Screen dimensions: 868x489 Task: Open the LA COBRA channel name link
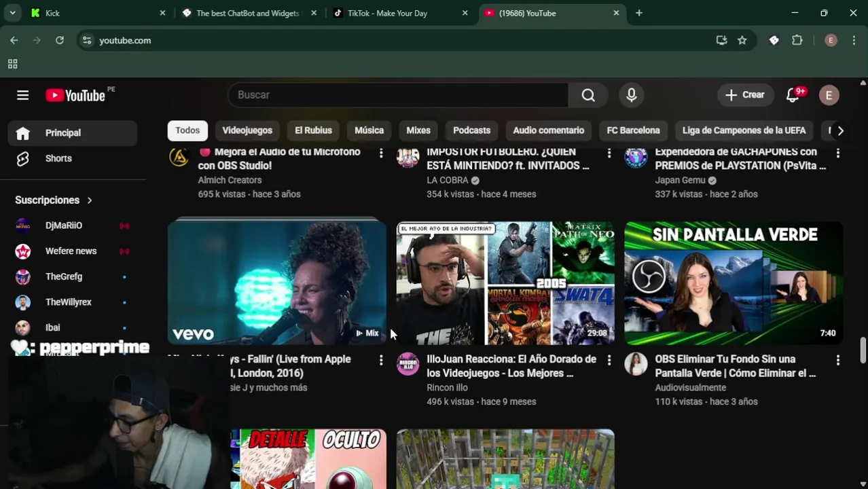(x=448, y=180)
